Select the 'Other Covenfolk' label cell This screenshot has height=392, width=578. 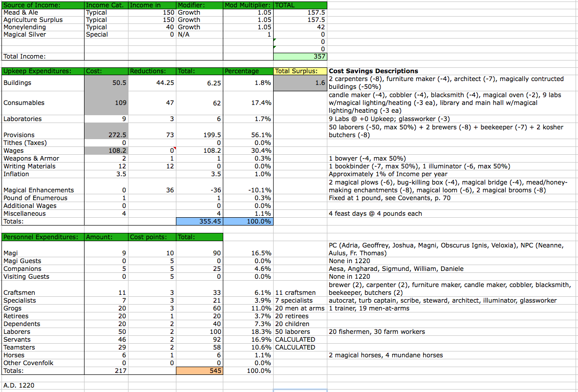pyautogui.click(x=43, y=363)
